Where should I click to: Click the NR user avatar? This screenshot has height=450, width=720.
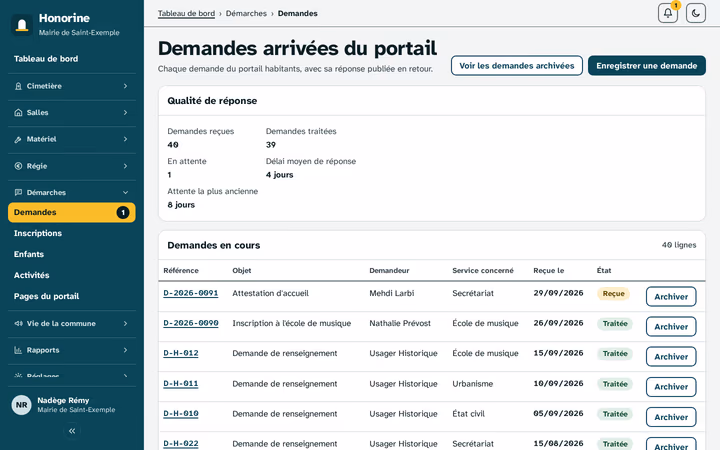click(21, 405)
